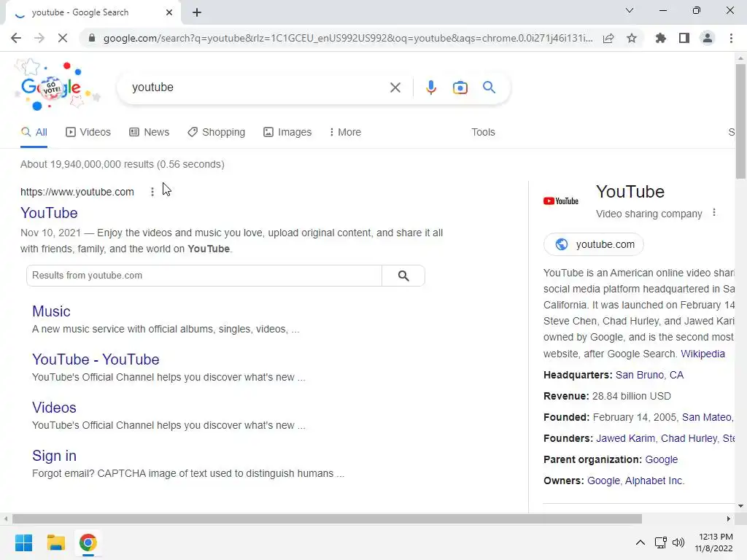Image resolution: width=747 pixels, height=560 pixels.
Task: Open the volume speaker tray icon
Action: coord(678,542)
